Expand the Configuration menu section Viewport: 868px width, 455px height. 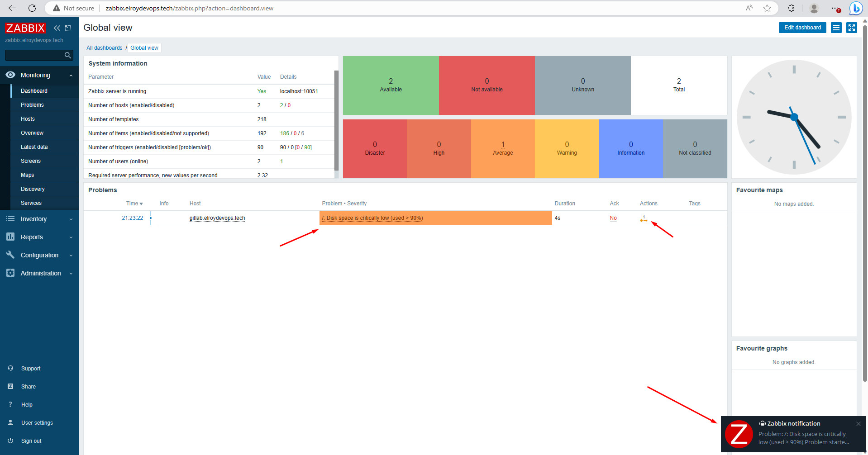(x=71, y=256)
